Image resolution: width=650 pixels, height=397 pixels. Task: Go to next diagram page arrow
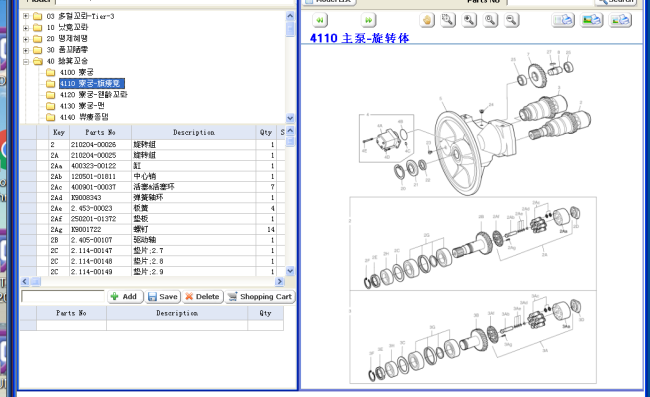point(368,20)
